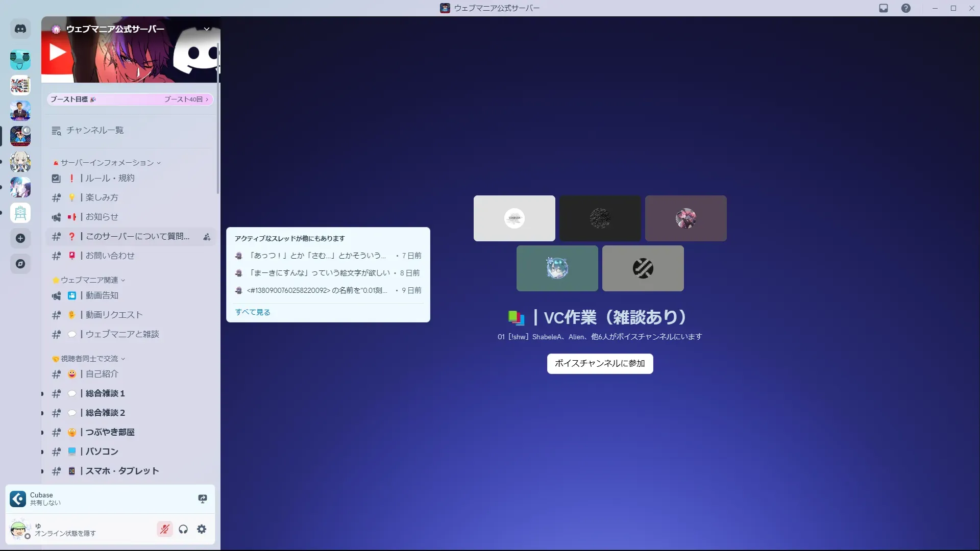Toggle the headphones deafen button

(183, 529)
